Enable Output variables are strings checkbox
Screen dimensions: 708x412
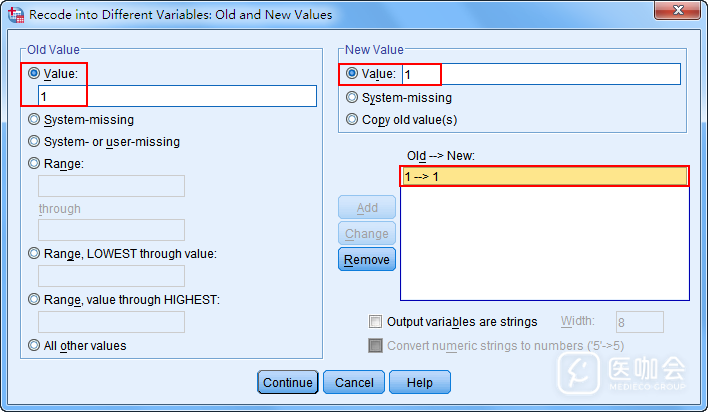click(x=375, y=322)
